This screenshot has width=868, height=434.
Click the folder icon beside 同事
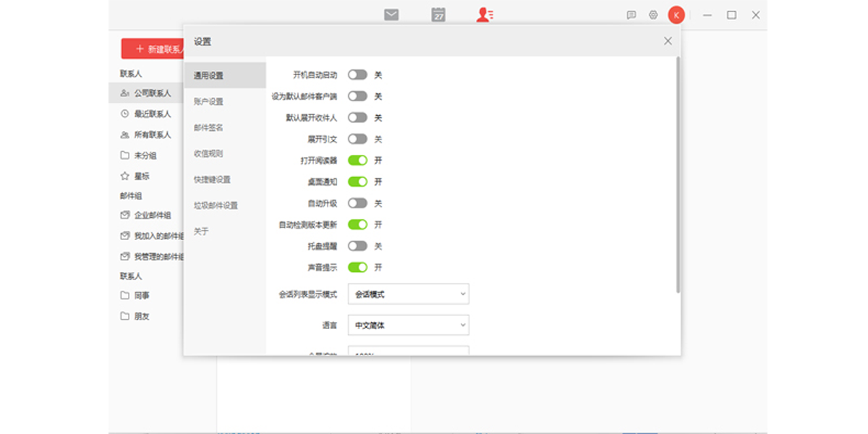[124, 295]
